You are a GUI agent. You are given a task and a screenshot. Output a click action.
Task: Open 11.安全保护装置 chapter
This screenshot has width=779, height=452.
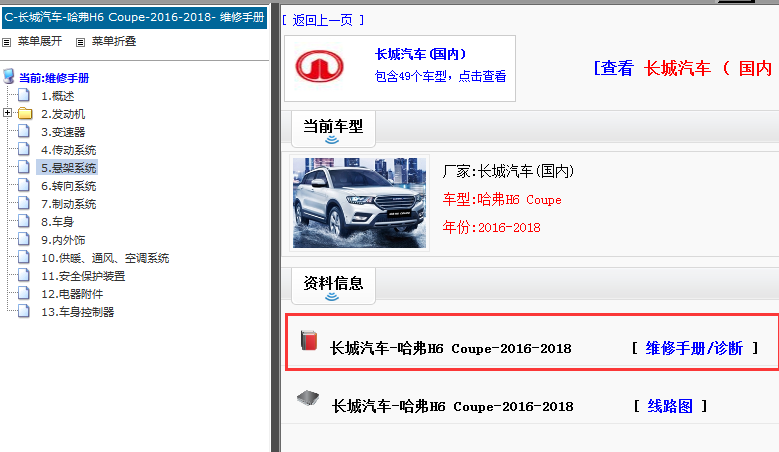point(83,276)
